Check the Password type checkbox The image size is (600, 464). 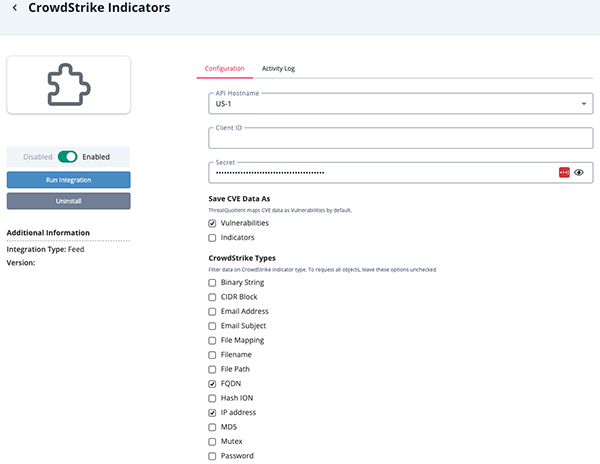(x=212, y=456)
